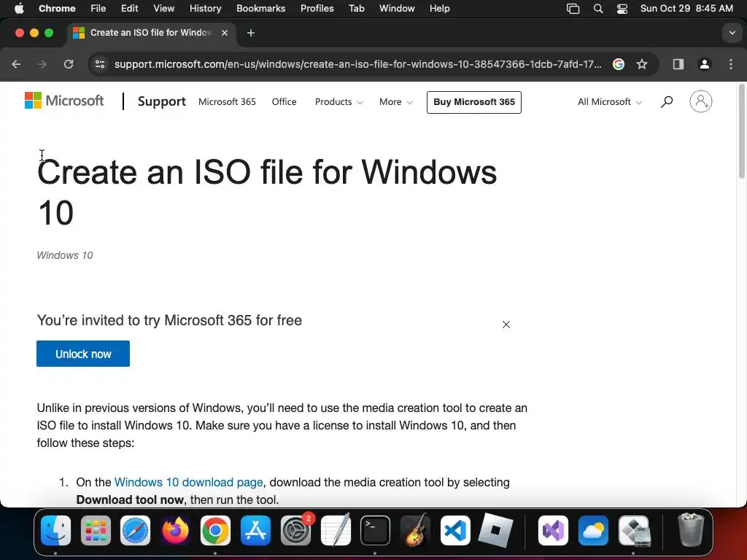Open Chrome app menu in menu bar
This screenshot has width=747, height=560.
(57, 9)
